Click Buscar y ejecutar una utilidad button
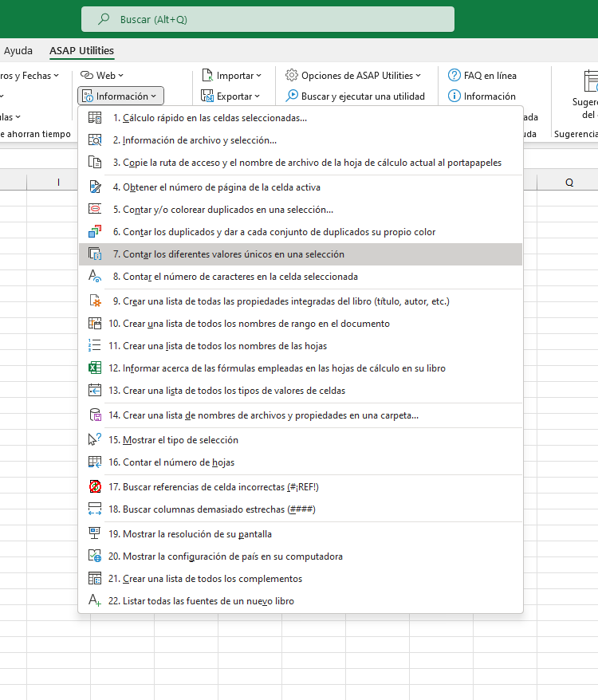Viewport: 598px width, 700px height. click(355, 96)
